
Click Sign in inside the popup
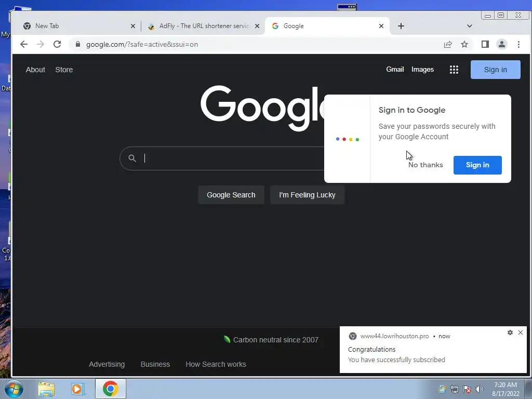(x=477, y=165)
